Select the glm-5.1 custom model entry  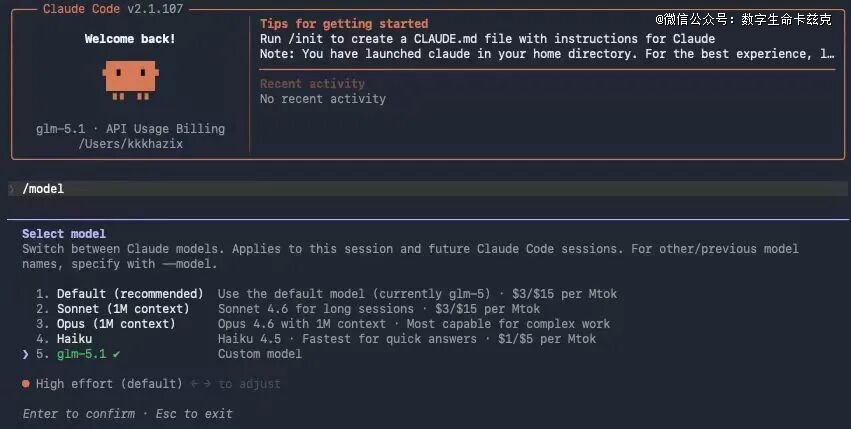[81, 354]
